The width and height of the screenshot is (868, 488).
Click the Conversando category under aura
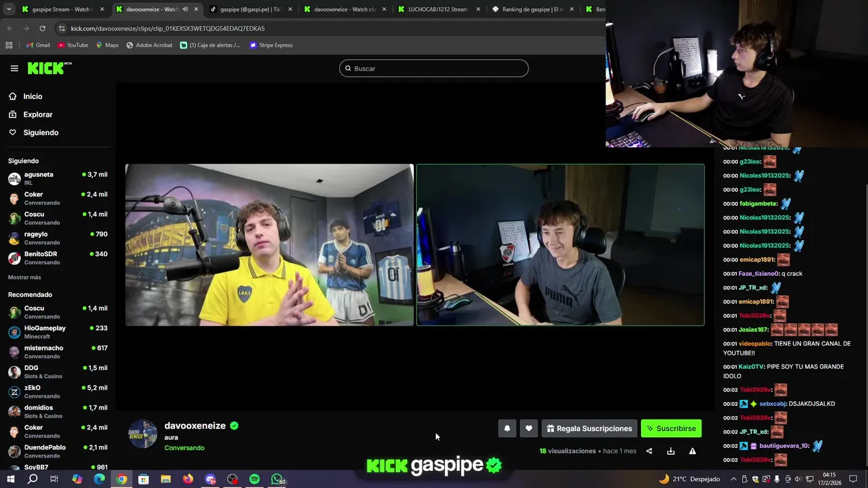pyautogui.click(x=184, y=448)
